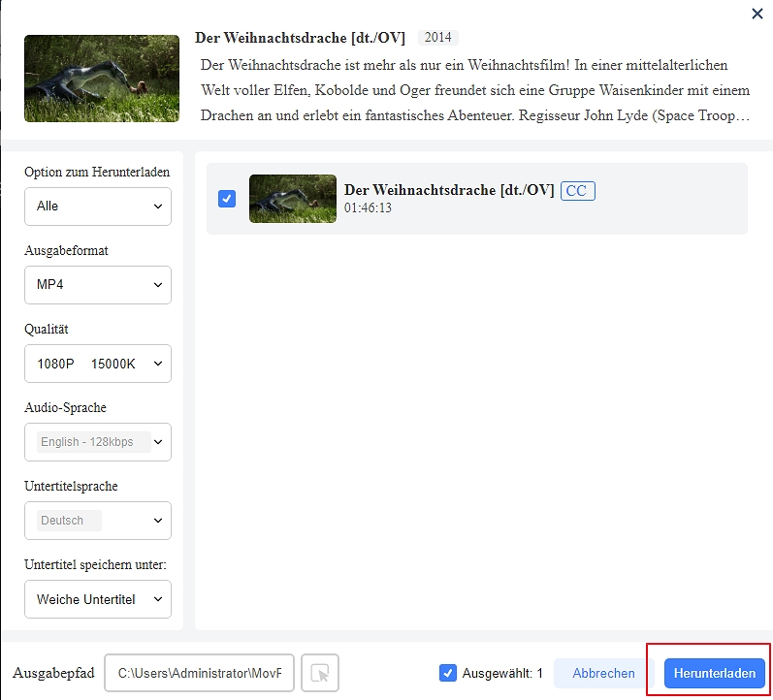Click the movie title in list row
The width and height of the screenshot is (773, 700).
pyautogui.click(x=449, y=190)
